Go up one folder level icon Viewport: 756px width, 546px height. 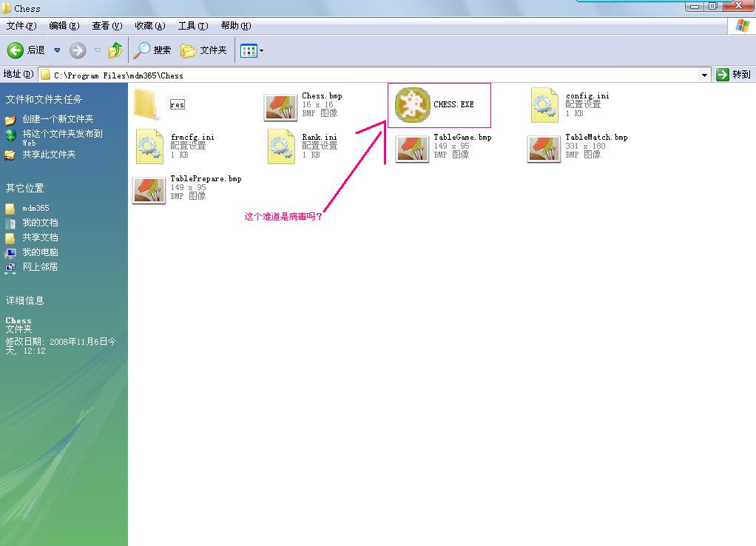pyautogui.click(x=115, y=50)
